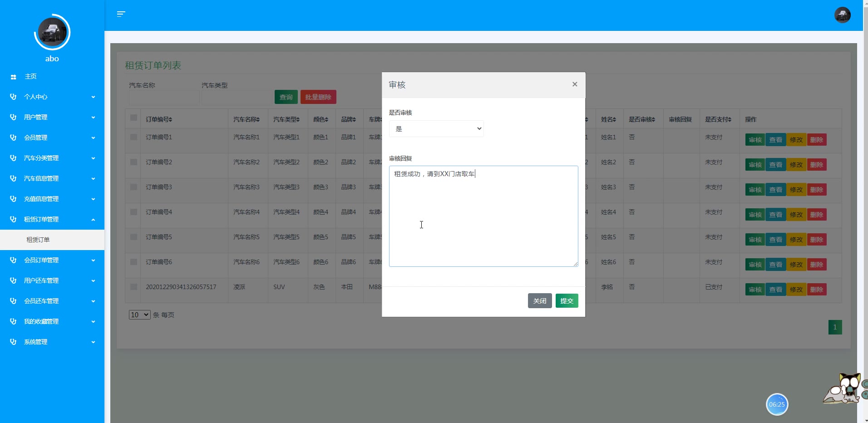Check the box for 订单编号5

133,236
